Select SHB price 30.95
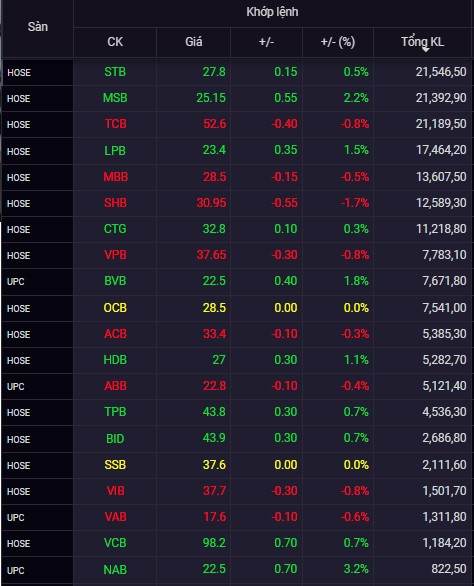 (212, 203)
